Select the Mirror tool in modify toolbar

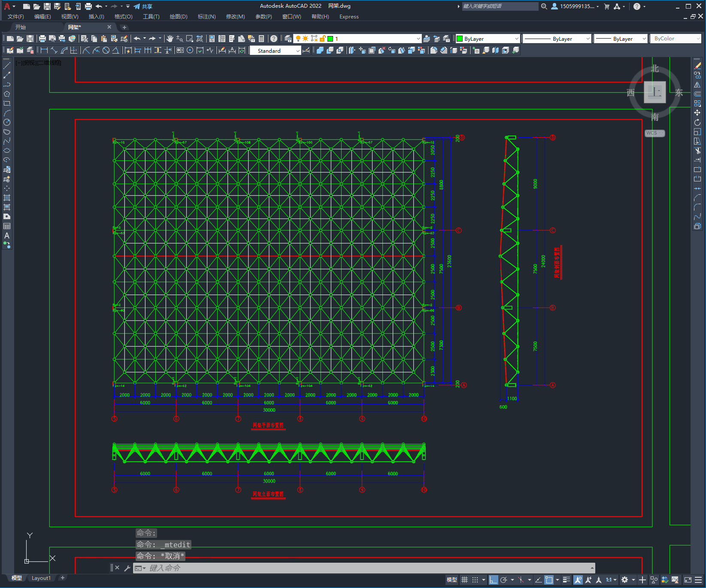697,84
